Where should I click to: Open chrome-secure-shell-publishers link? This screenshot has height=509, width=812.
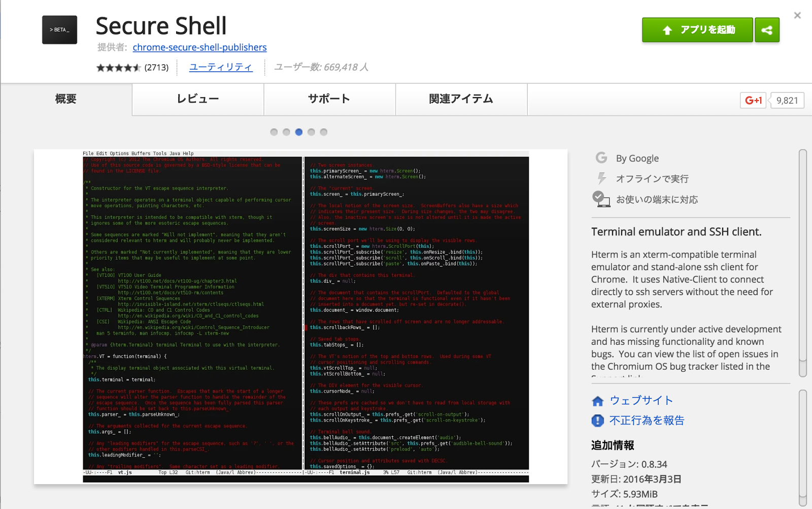point(199,47)
